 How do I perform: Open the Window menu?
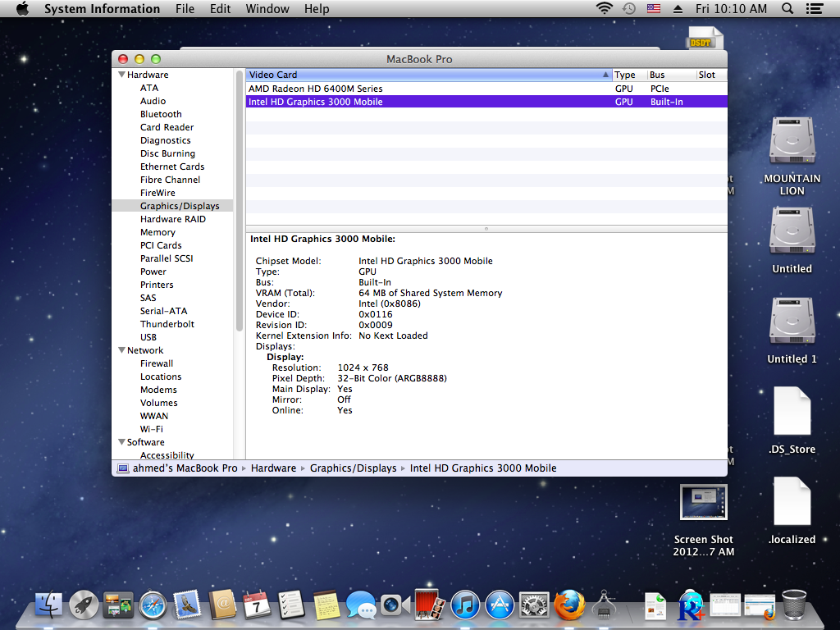coord(267,9)
